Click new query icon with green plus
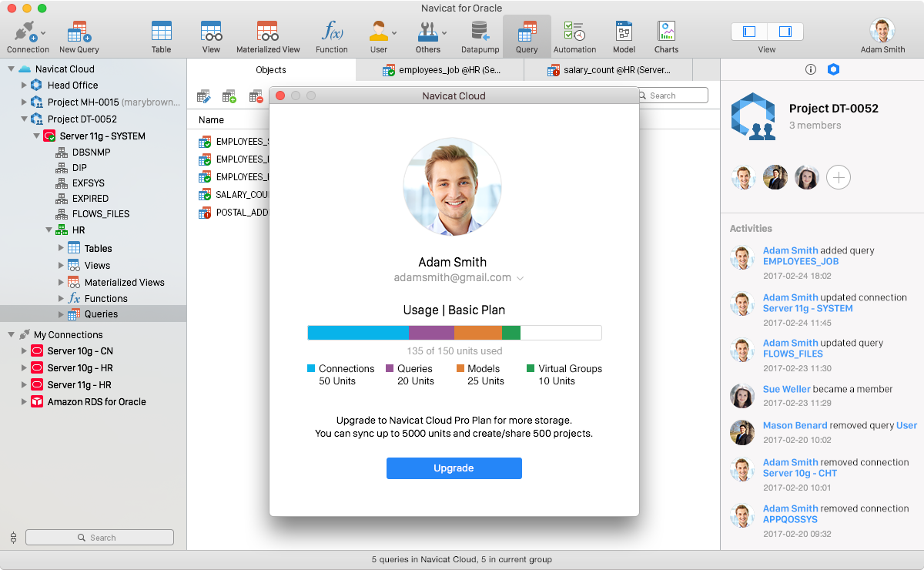 tap(229, 96)
